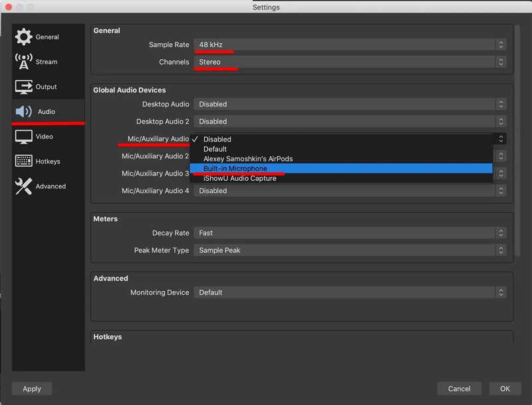Viewport: 532px width, 405px height.
Task: Confirm settings with OK button
Action: click(x=505, y=388)
